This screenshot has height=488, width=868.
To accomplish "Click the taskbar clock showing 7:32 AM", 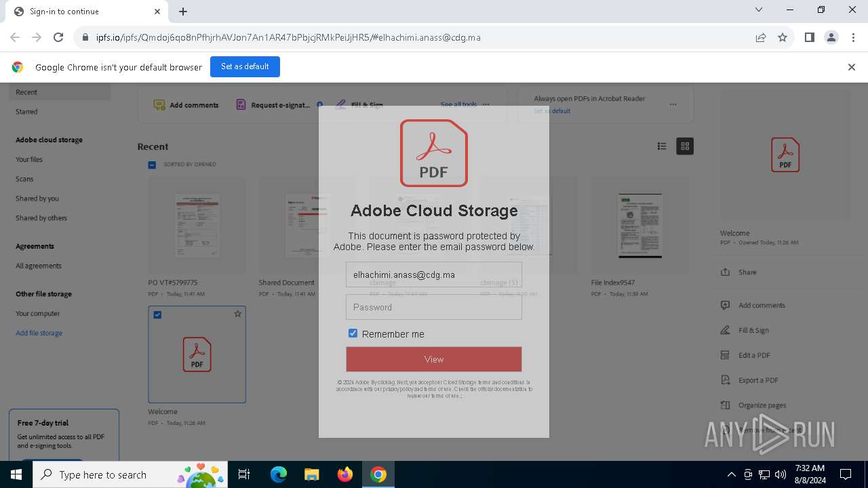I will pos(810,474).
